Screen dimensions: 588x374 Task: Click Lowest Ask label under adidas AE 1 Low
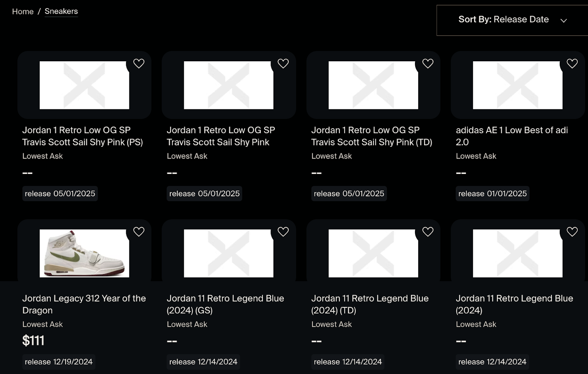click(x=476, y=156)
